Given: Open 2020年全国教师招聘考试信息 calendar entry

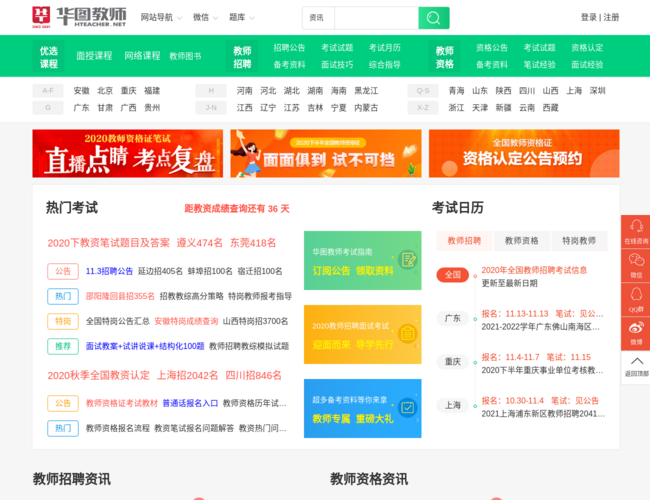Looking at the screenshot, I should [x=534, y=270].
